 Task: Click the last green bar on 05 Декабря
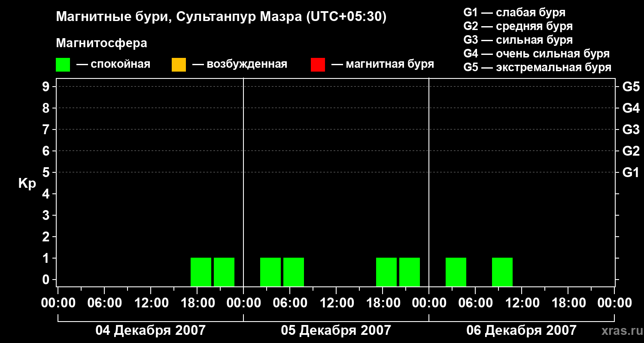point(410,272)
